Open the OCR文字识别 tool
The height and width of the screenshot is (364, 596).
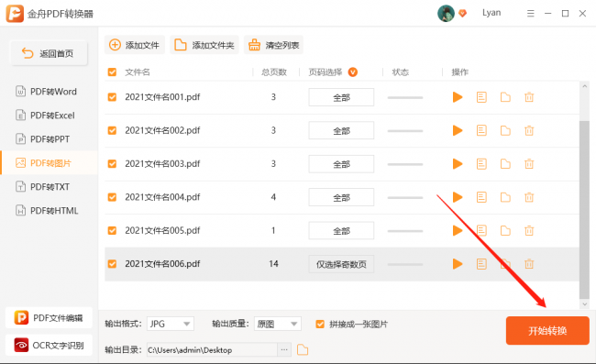pos(49,345)
